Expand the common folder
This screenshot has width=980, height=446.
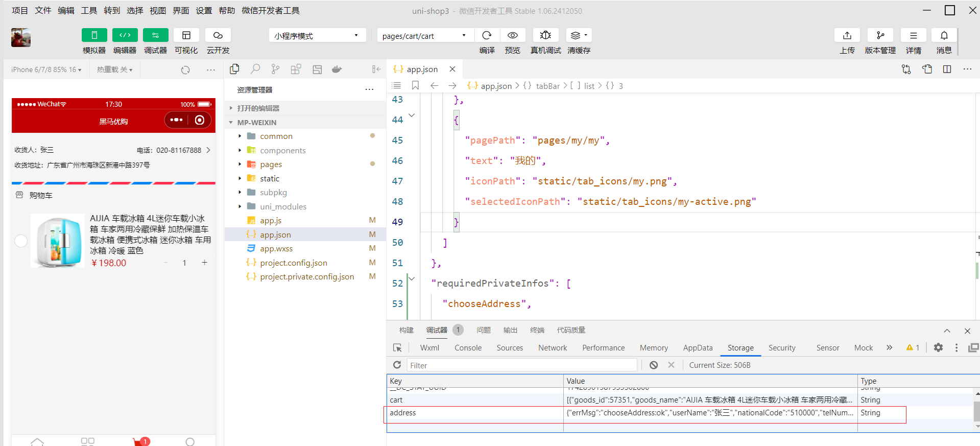pos(305,136)
